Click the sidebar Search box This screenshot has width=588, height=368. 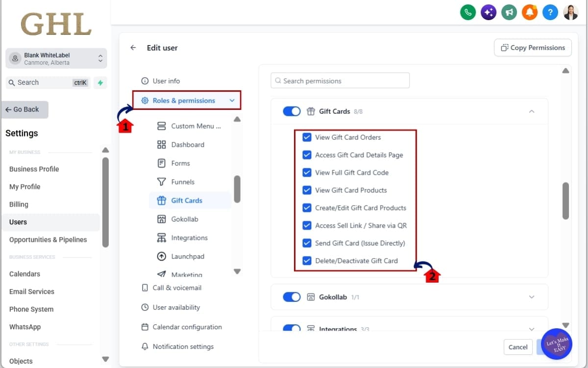[x=48, y=82]
